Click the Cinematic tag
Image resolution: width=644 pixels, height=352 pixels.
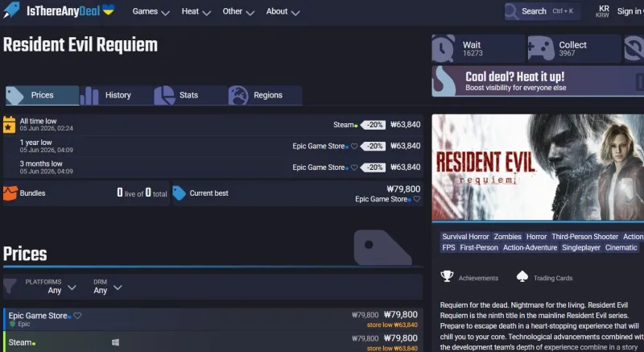pyautogui.click(x=621, y=247)
